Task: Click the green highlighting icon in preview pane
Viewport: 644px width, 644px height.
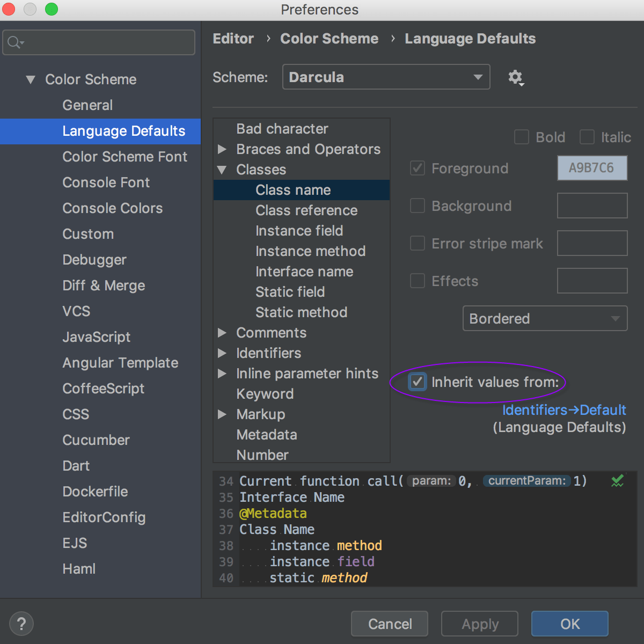Action: pos(617,481)
